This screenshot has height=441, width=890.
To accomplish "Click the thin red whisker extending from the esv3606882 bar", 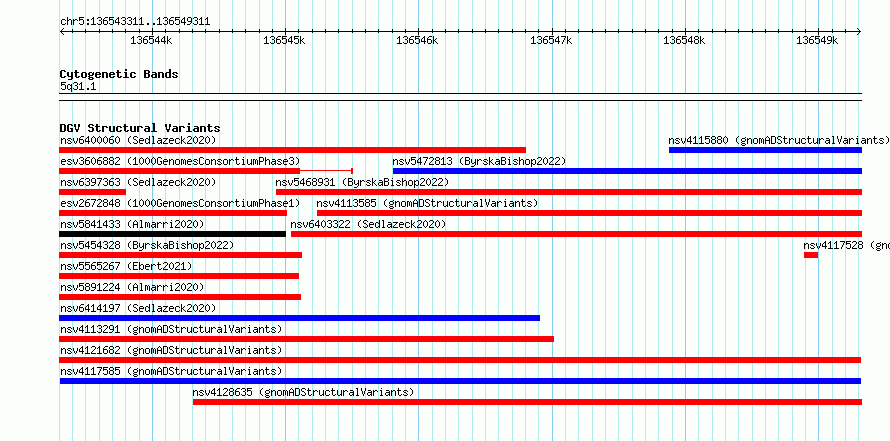I will click(326, 171).
